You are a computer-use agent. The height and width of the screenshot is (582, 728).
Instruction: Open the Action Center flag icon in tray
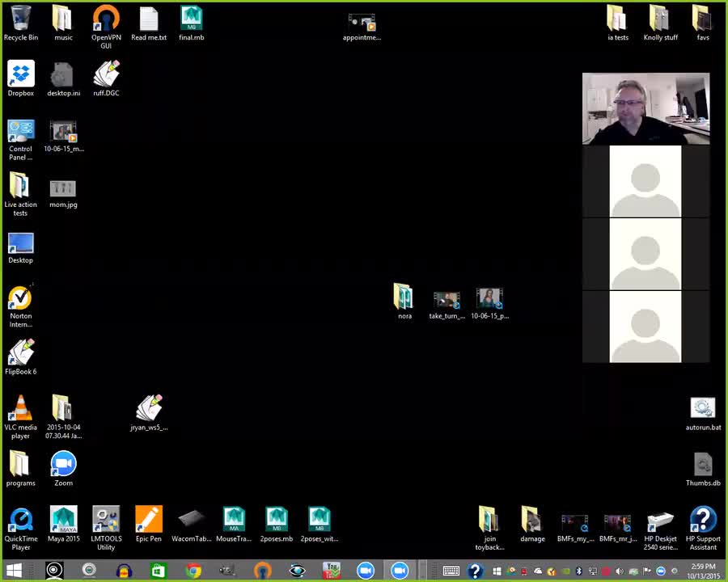click(x=647, y=571)
